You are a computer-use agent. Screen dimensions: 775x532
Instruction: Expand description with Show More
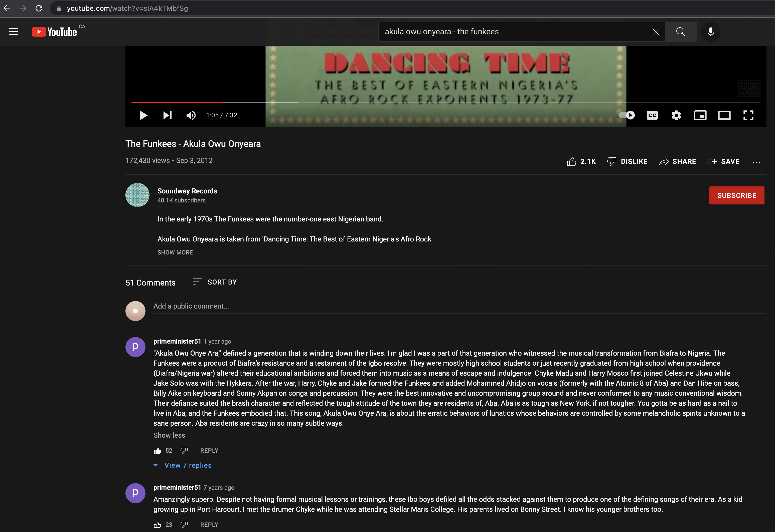pyautogui.click(x=175, y=252)
